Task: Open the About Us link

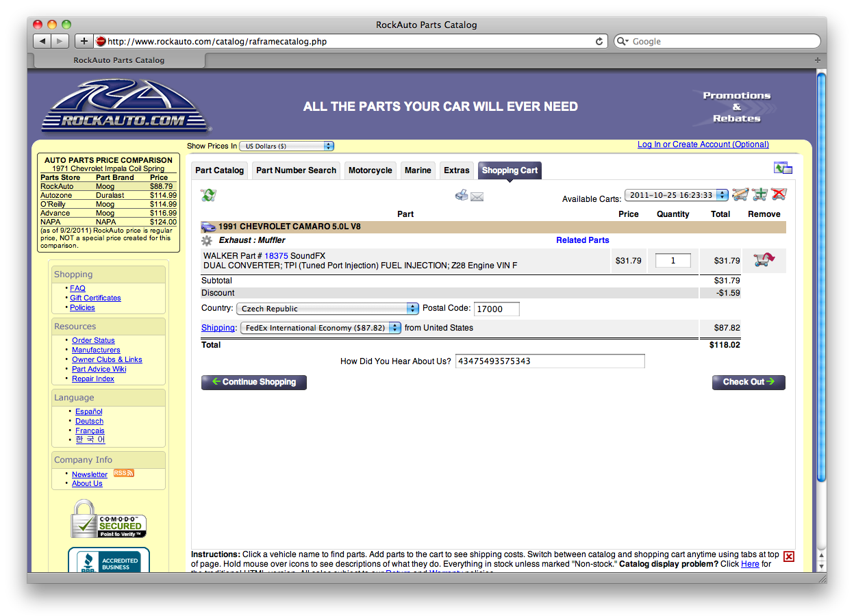Action: 87,484
